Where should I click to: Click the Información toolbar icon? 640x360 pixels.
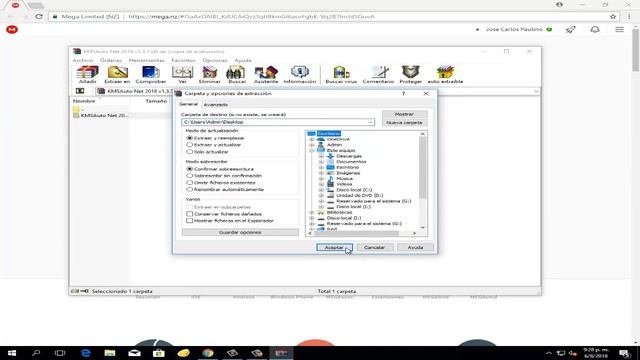300,74
